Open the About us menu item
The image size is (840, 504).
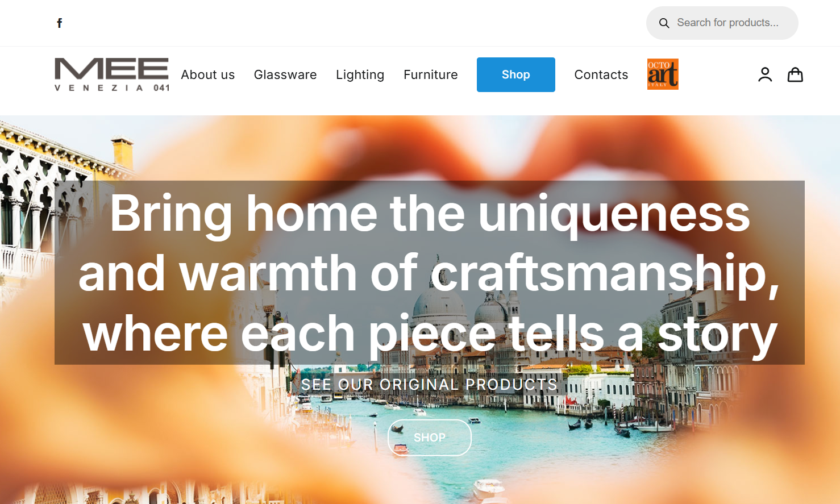click(x=207, y=74)
